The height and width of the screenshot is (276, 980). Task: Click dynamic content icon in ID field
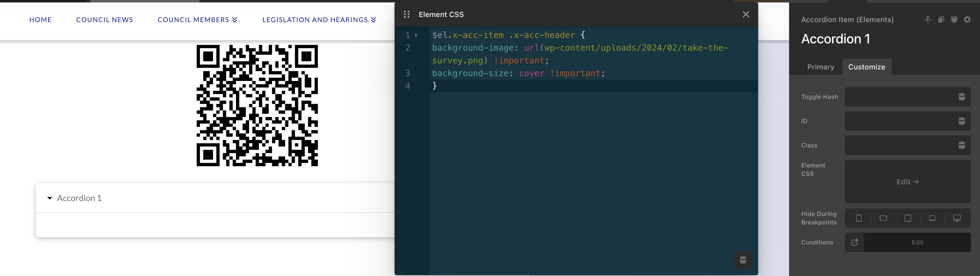961,121
